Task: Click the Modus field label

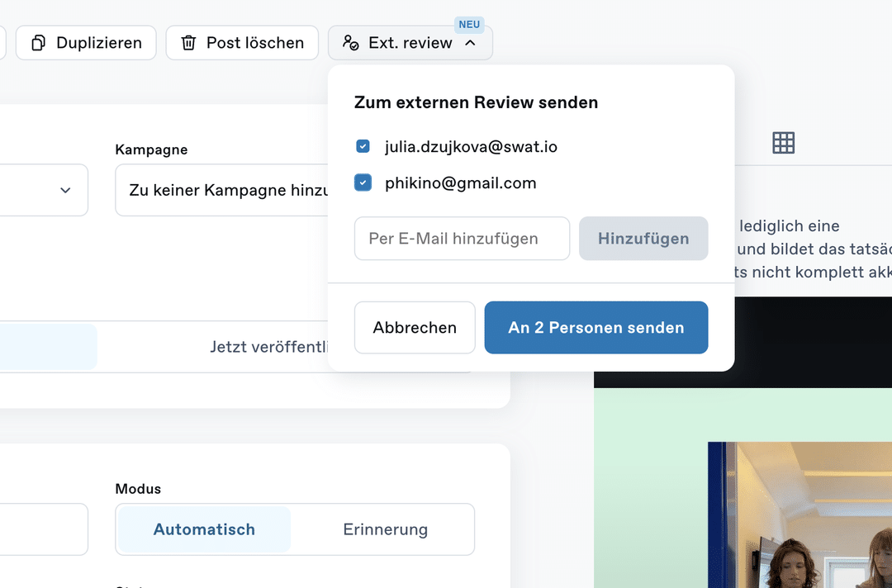Action: (138, 489)
